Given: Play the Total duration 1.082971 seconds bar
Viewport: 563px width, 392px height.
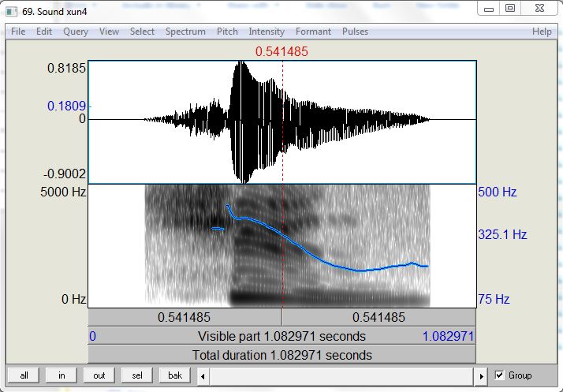Looking at the screenshot, I should click(281, 355).
